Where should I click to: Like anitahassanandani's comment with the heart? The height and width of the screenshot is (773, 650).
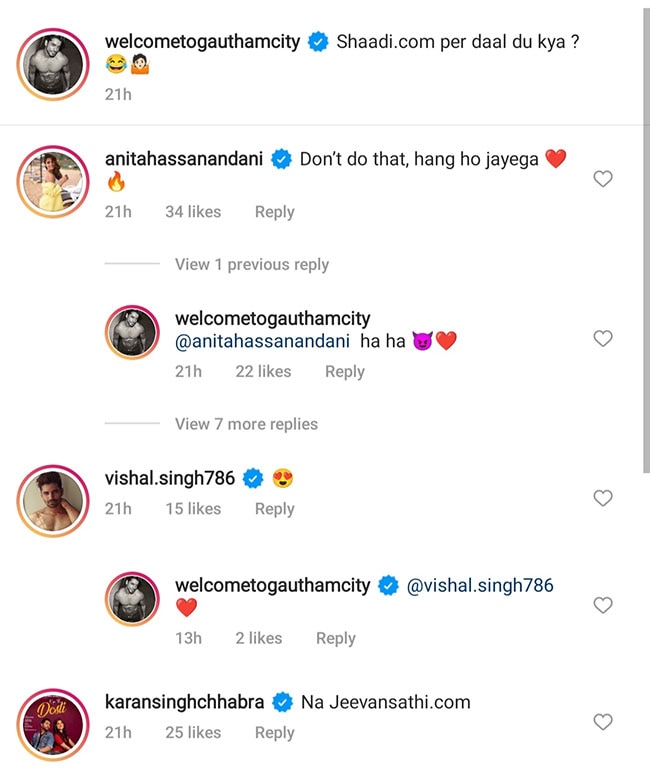click(603, 179)
